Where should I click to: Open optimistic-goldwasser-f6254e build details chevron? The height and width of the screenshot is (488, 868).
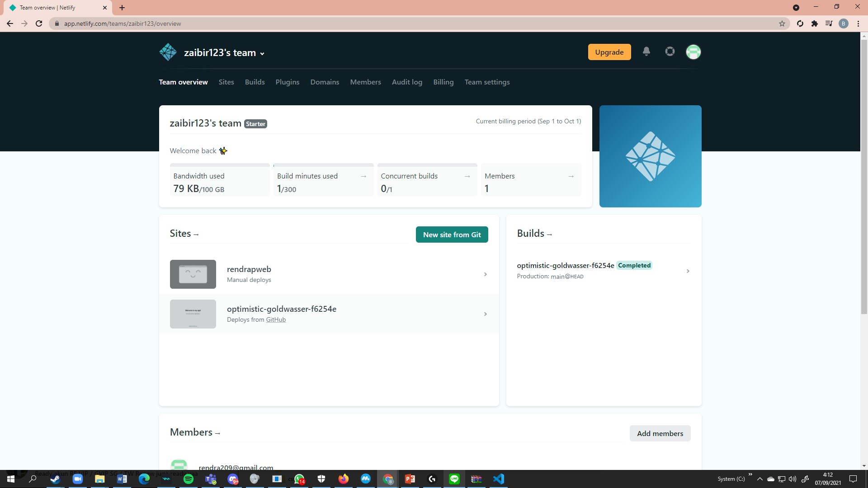pyautogui.click(x=688, y=271)
